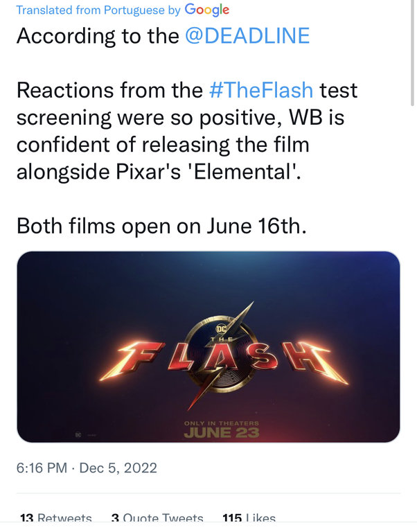The width and height of the screenshot is (417, 532).
Task: Open the tweet's 6:16 PM timestamp
Action: point(42,468)
